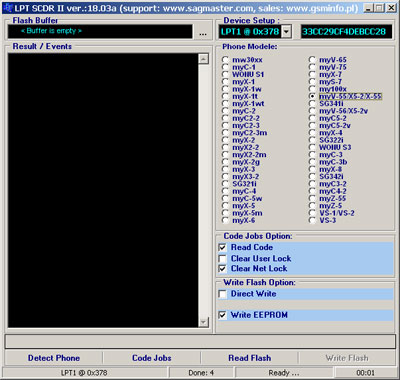
Task: Enable the Clear User Lock checkbox
Action: (x=222, y=258)
